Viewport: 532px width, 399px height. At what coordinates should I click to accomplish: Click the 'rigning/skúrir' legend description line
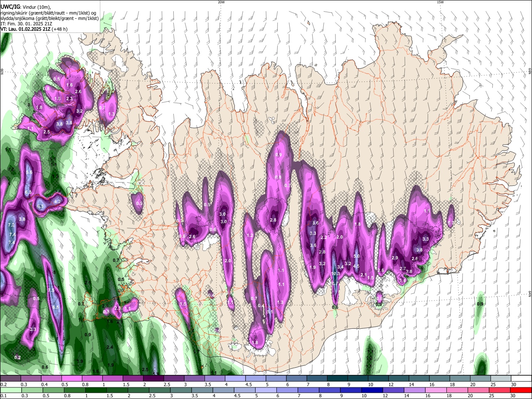[x=49, y=12]
